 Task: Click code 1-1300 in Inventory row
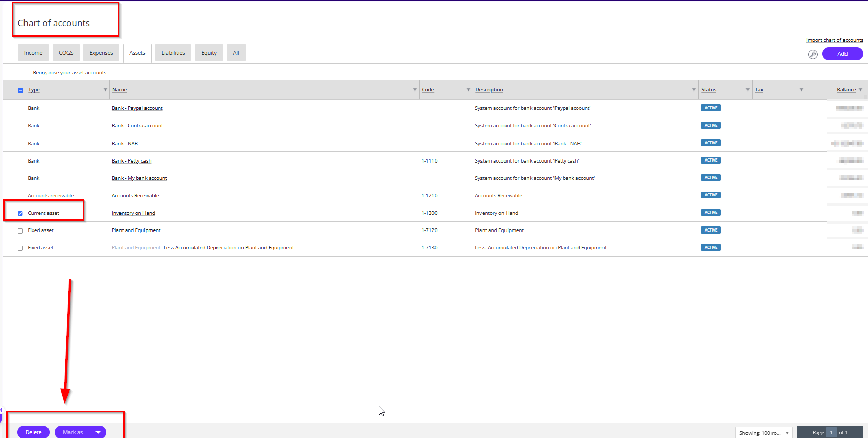pyautogui.click(x=429, y=213)
